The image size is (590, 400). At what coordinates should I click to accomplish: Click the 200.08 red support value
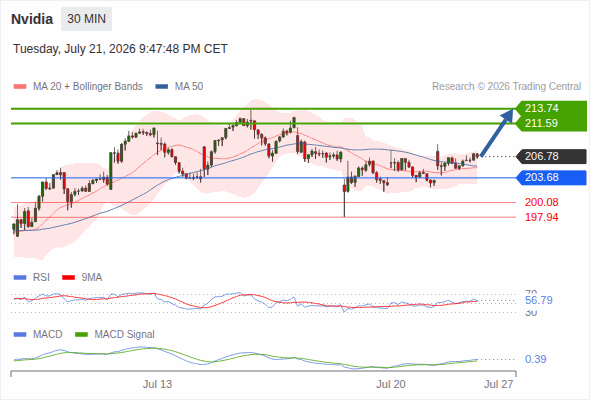pos(541,202)
